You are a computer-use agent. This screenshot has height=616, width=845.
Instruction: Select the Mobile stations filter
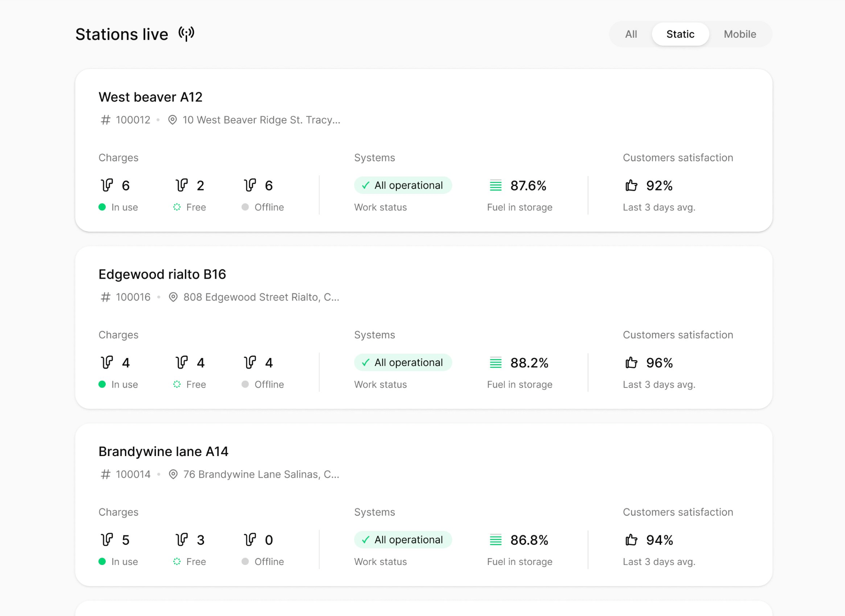[x=740, y=34]
